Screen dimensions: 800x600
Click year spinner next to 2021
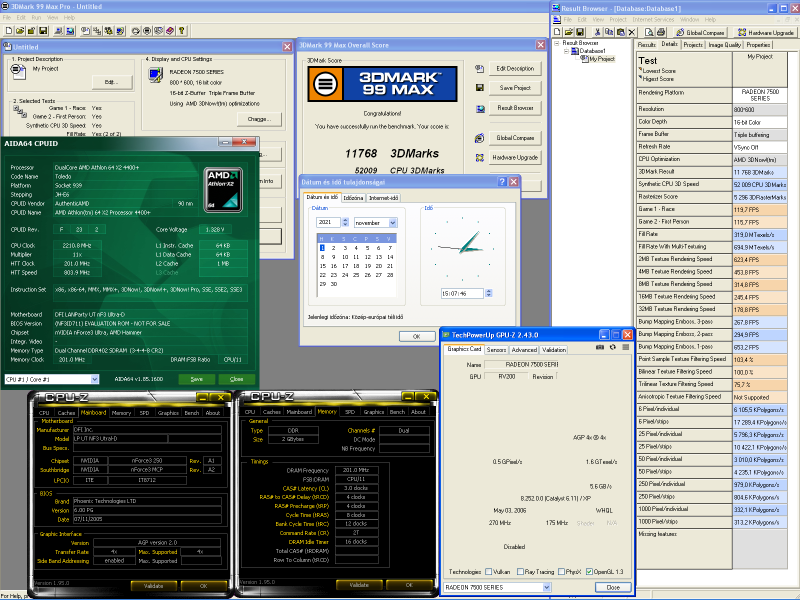345,222
